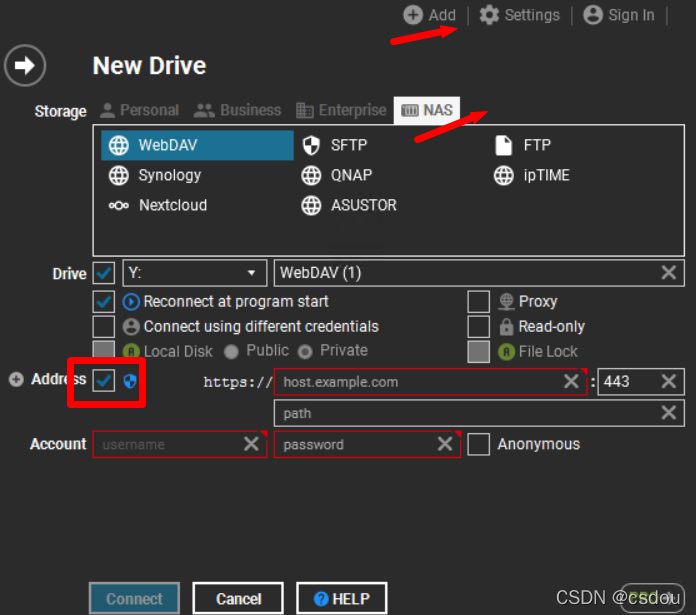Select the Public radio button
This screenshot has width=696, height=615.
[x=231, y=352]
